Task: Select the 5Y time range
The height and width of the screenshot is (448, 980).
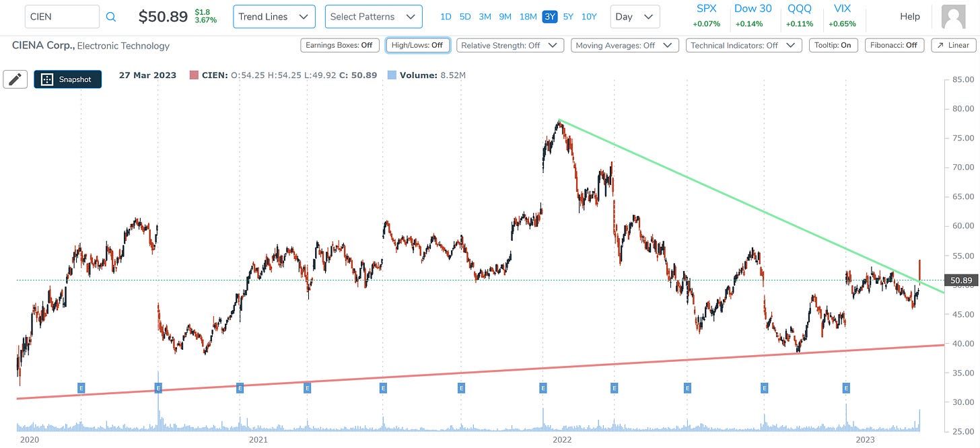Action: point(569,17)
